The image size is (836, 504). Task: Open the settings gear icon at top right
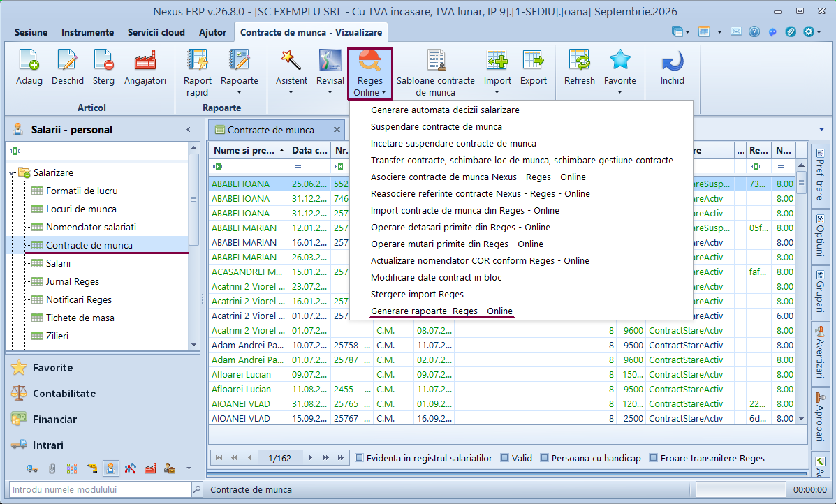pyautogui.click(x=809, y=31)
